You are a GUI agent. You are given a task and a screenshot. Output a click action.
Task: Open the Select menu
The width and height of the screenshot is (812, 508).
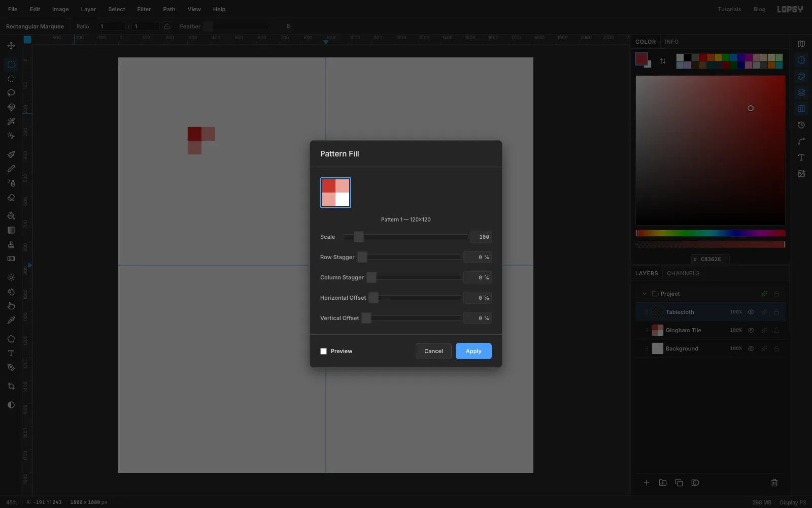[x=117, y=9]
